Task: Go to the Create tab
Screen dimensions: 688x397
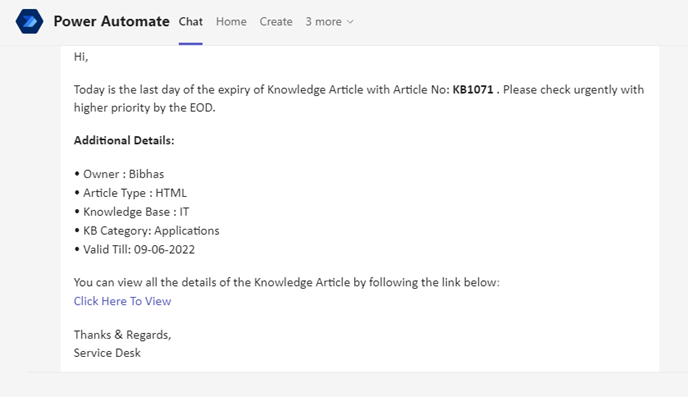Action: (276, 21)
